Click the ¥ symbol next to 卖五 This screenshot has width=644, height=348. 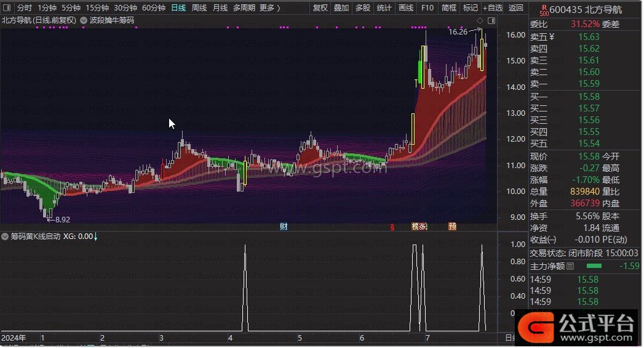pyautogui.click(x=552, y=37)
